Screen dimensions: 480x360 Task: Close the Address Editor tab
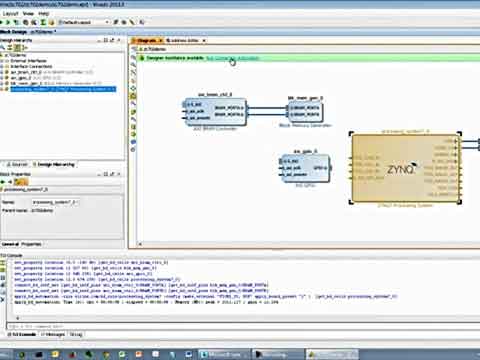[x=204, y=41]
